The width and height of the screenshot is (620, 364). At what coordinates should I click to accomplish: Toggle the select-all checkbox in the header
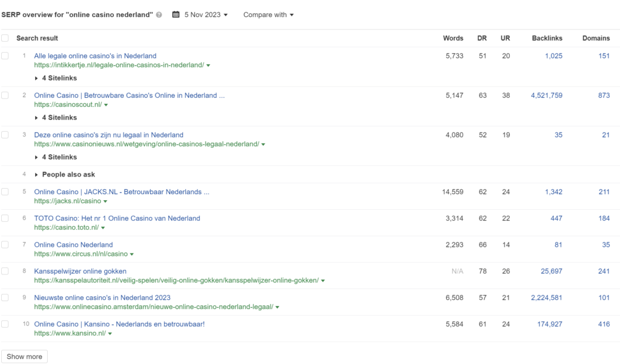pyautogui.click(x=5, y=38)
